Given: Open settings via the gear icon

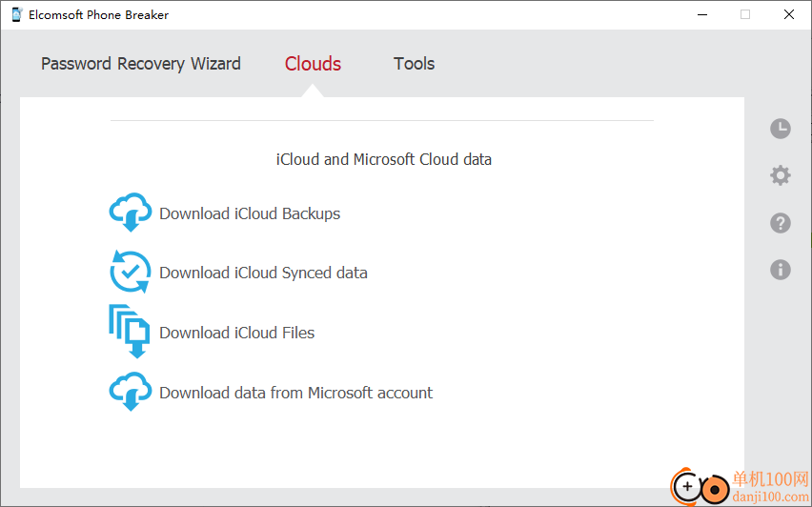Looking at the screenshot, I should pyautogui.click(x=781, y=175).
